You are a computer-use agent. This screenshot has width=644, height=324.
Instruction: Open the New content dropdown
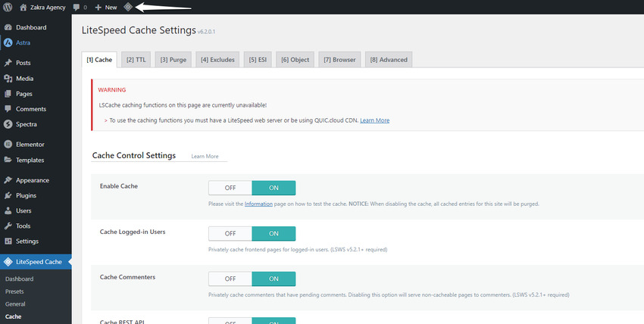coord(106,7)
